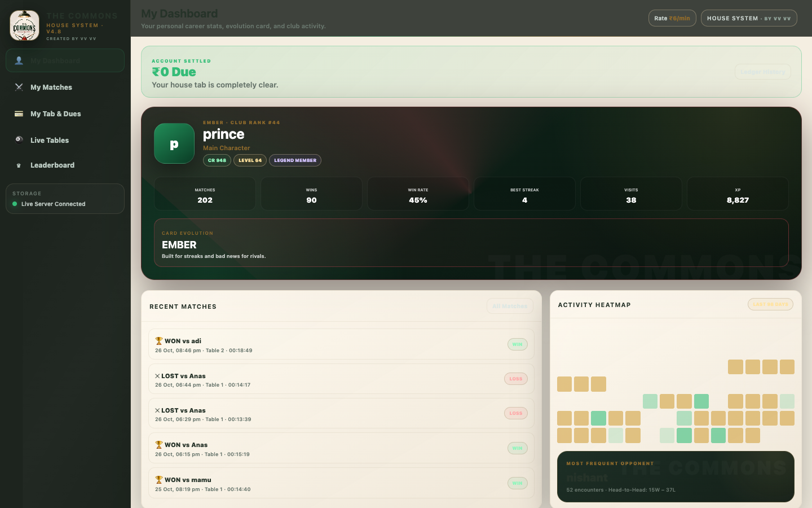
Task: Select the Win Rate 45% tile
Action: tap(418, 194)
